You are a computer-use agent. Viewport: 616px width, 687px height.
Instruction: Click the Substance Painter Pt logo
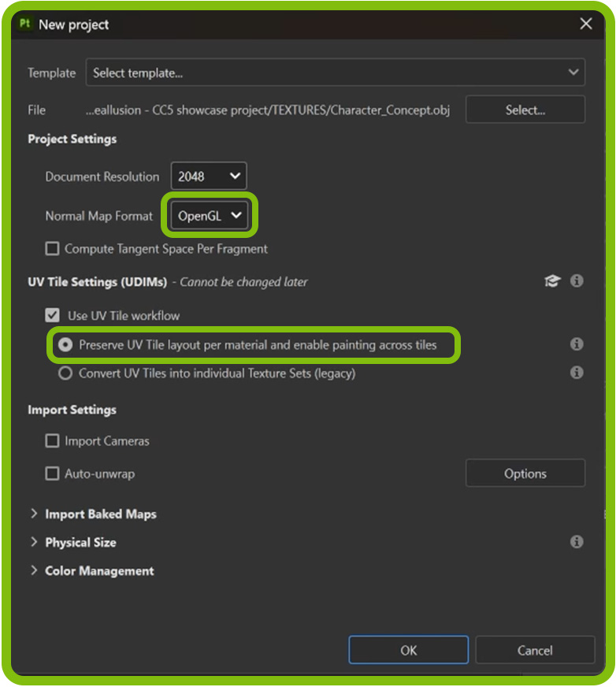[25, 23]
